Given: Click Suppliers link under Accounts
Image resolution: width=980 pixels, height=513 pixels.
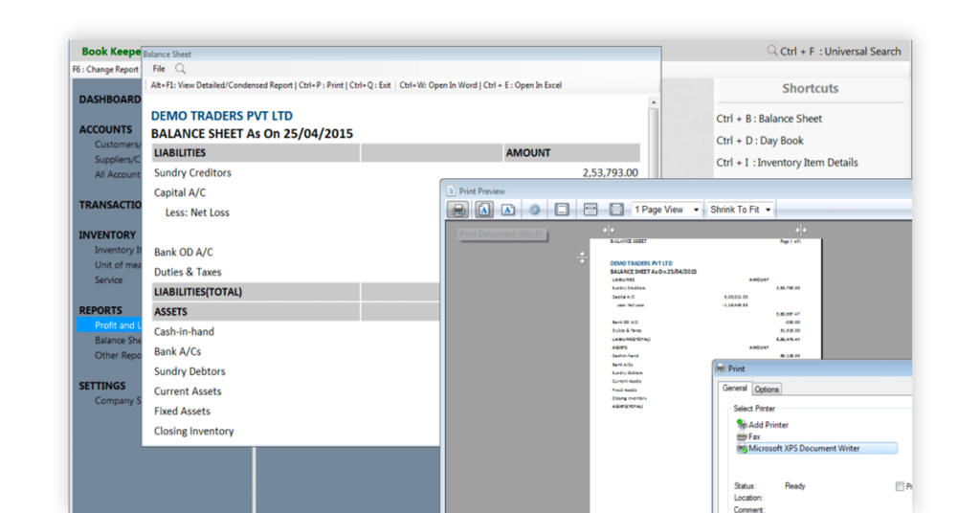Looking at the screenshot, I should [118, 159].
